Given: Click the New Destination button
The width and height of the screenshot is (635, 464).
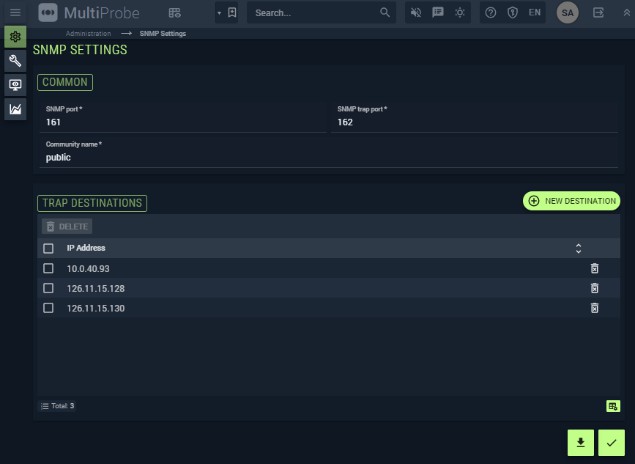Looking at the screenshot, I should 571,201.
